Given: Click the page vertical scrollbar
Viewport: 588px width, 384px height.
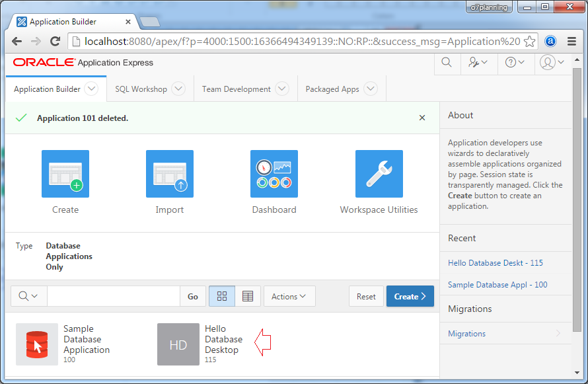Looking at the screenshot, I should click(577, 200).
